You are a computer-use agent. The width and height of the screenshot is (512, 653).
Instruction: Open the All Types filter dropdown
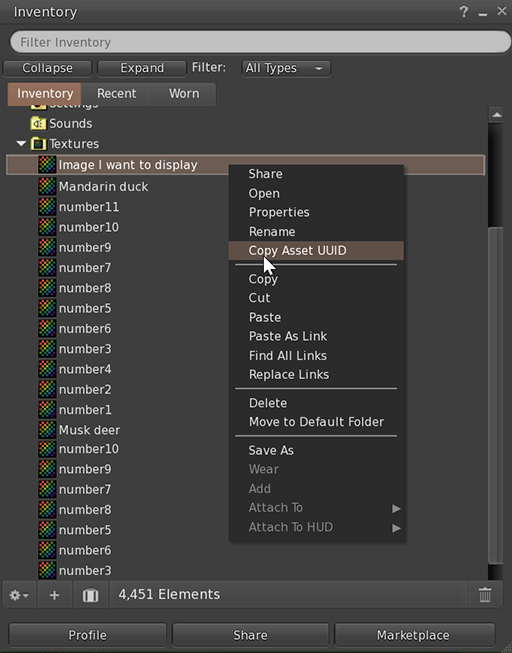pyautogui.click(x=286, y=68)
